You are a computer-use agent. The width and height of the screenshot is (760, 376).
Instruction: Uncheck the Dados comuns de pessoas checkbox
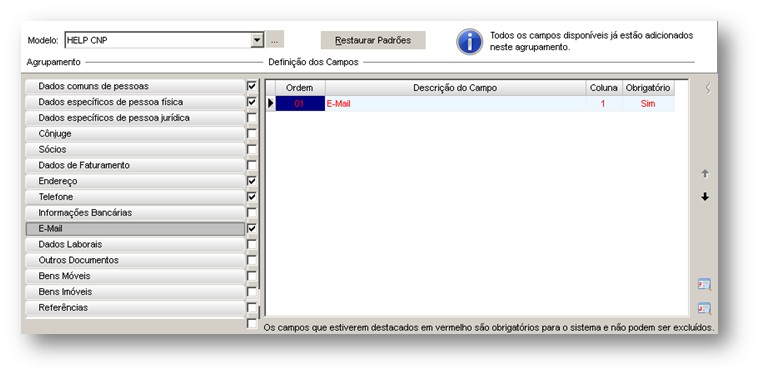(x=252, y=86)
